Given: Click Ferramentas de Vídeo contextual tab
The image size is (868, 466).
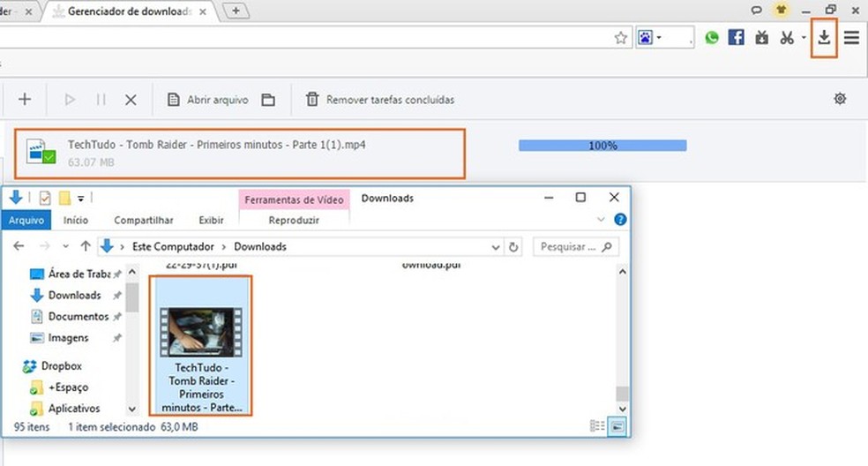Looking at the screenshot, I should coord(294,199).
